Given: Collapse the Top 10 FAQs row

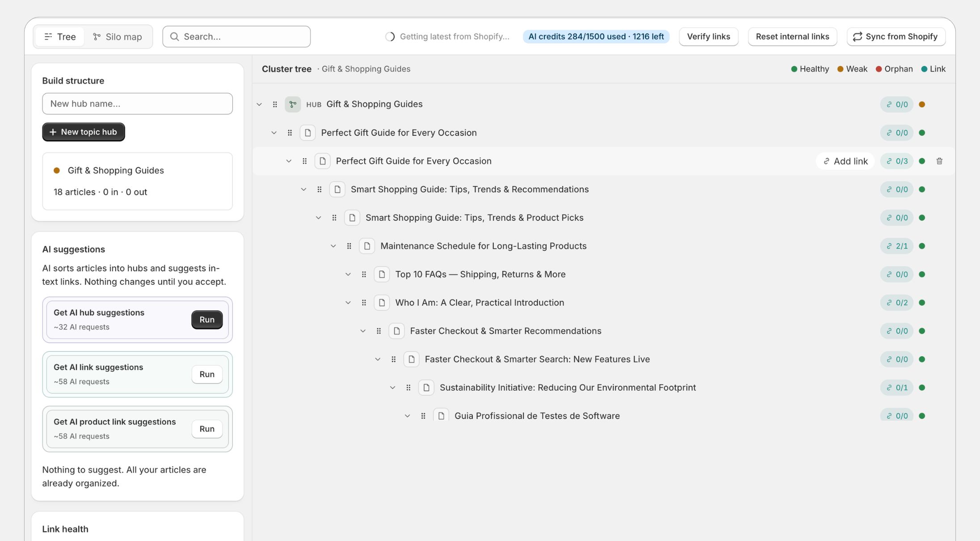Looking at the screenshot, I should (x=348, y=275).
